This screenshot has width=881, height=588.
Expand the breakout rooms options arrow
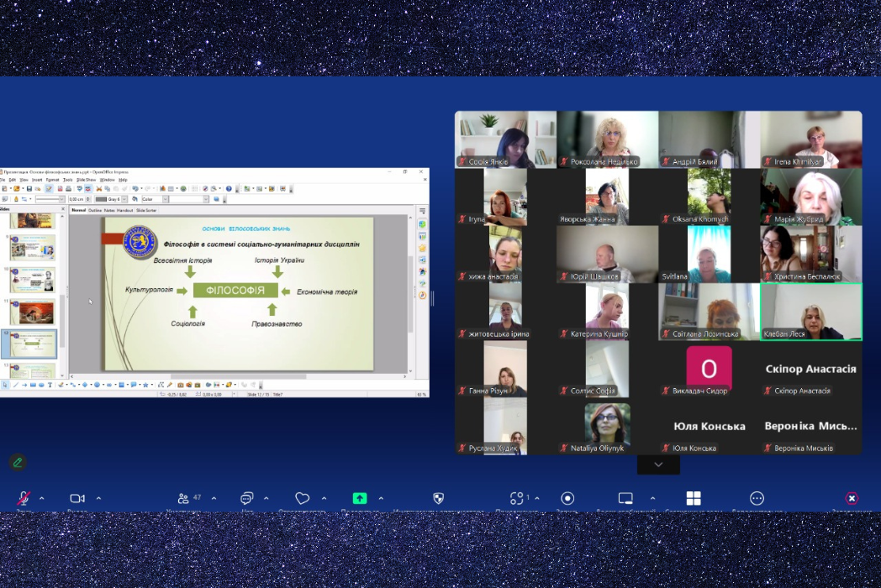click(x=537, y=498)
